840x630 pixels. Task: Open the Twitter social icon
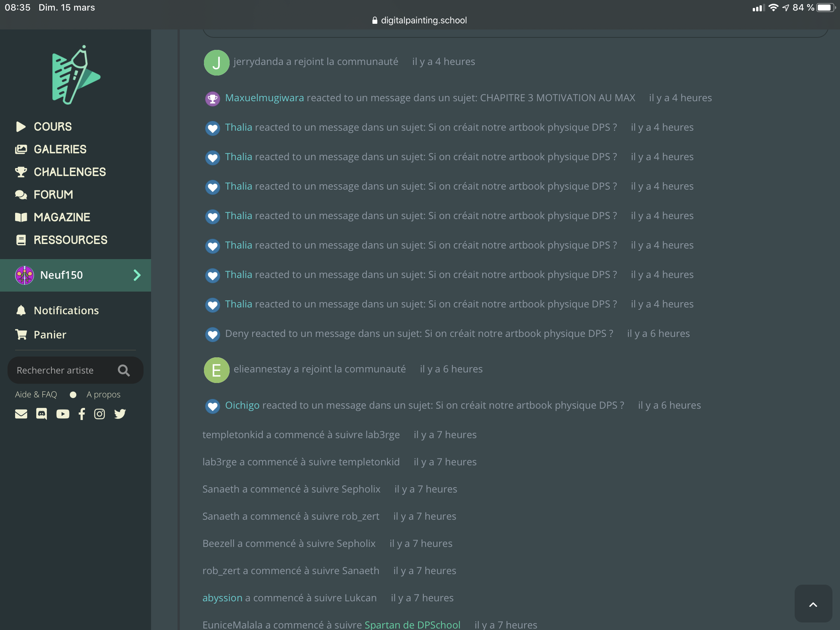click(x=120, y=414)
